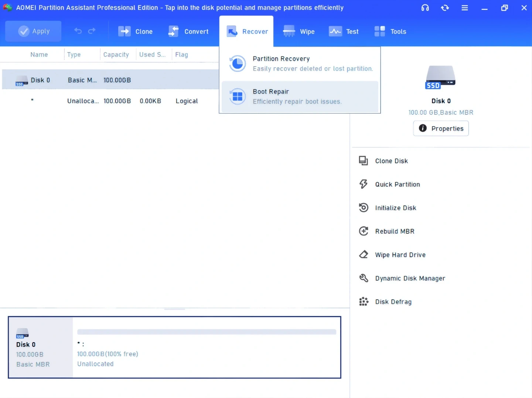Select the Quick Partition lightning icon

364,184
